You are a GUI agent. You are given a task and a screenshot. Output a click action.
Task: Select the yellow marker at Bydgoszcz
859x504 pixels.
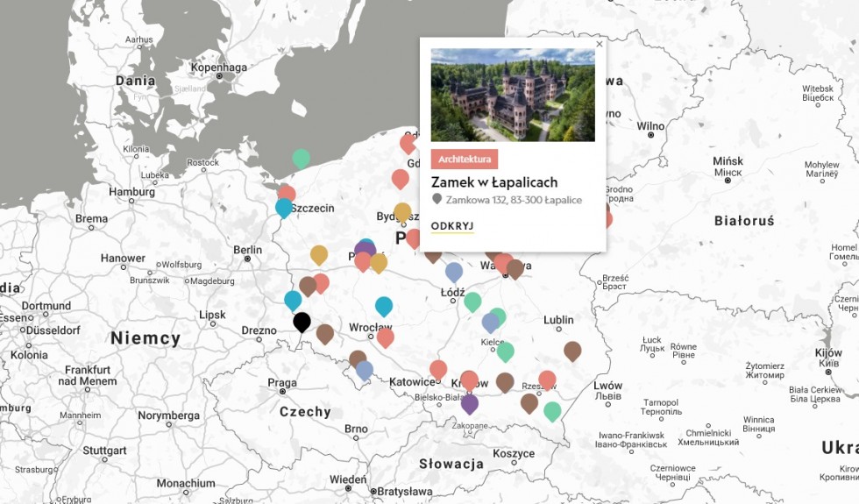(402, 212)
